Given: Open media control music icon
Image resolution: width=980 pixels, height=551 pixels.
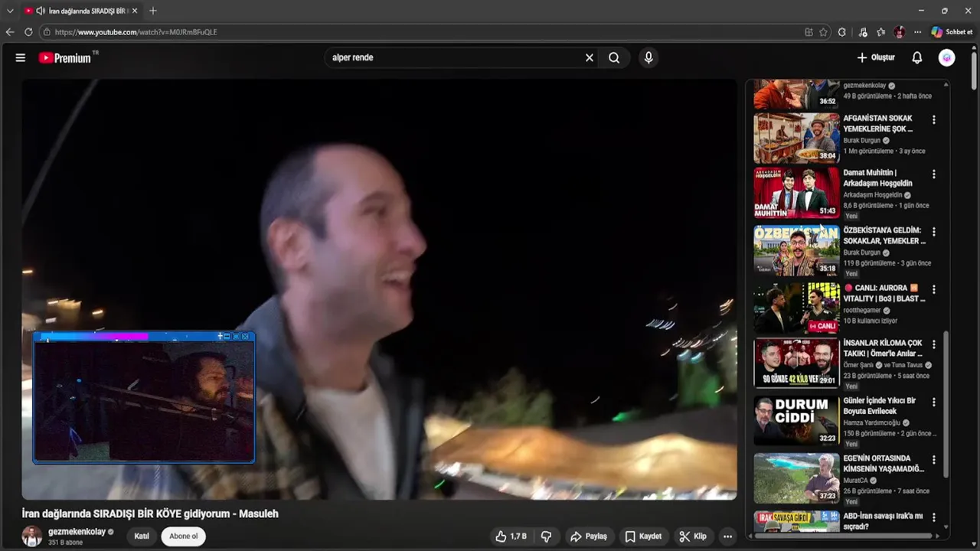Looking at the screenshot, I should [x=863, y=32].
